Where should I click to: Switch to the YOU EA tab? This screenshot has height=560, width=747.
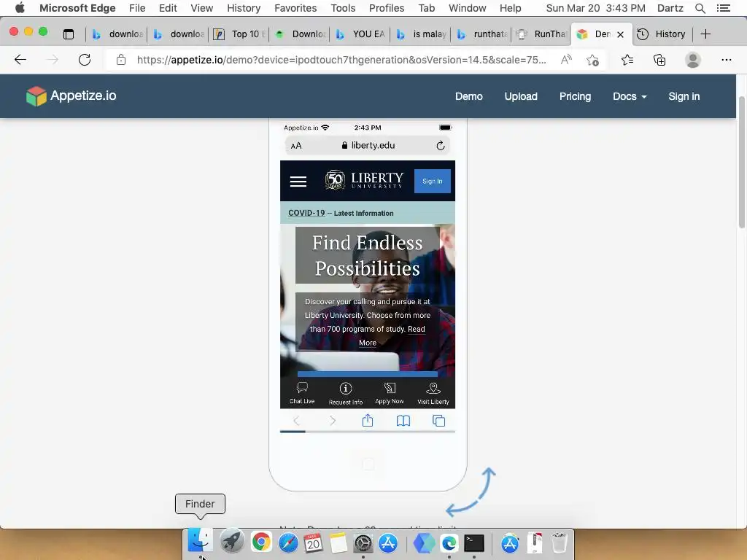pyautogui.click(x=360, y=34)
